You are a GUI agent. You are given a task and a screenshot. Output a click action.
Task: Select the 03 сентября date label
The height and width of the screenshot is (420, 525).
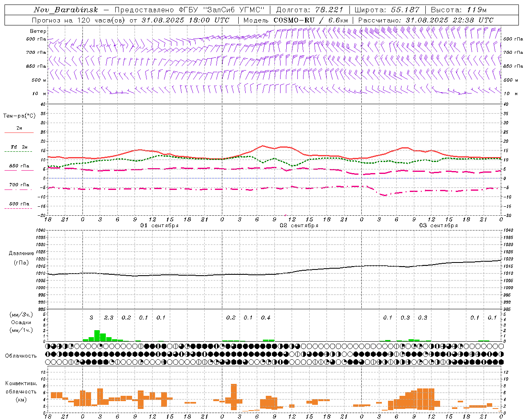point(438,226)
